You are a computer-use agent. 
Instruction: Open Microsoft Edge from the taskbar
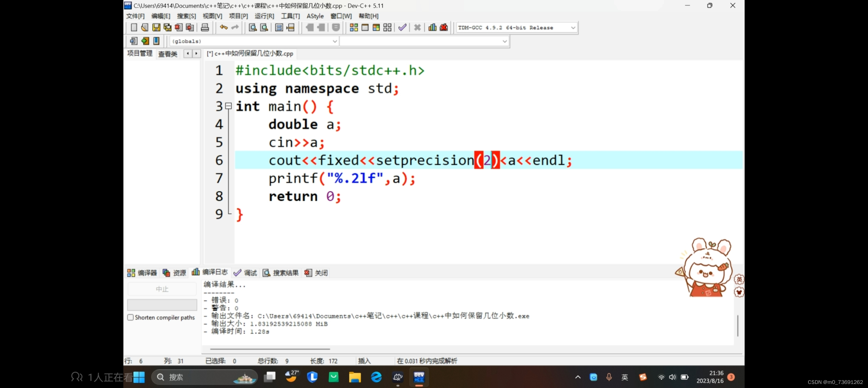(x=376, y=377)
